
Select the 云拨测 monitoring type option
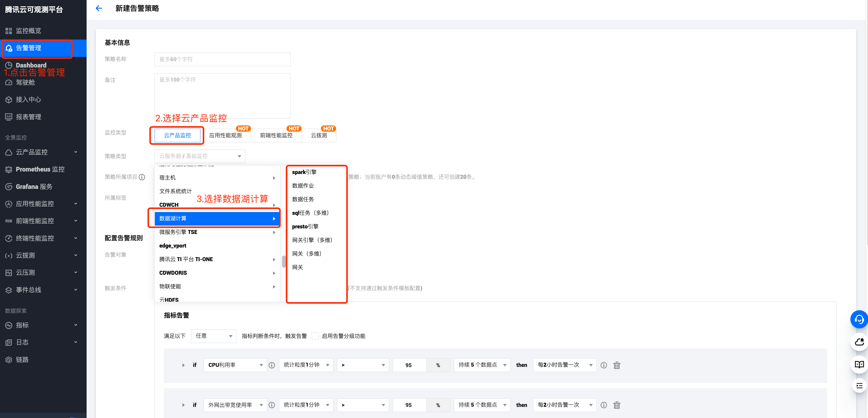(x=319, y=135)
